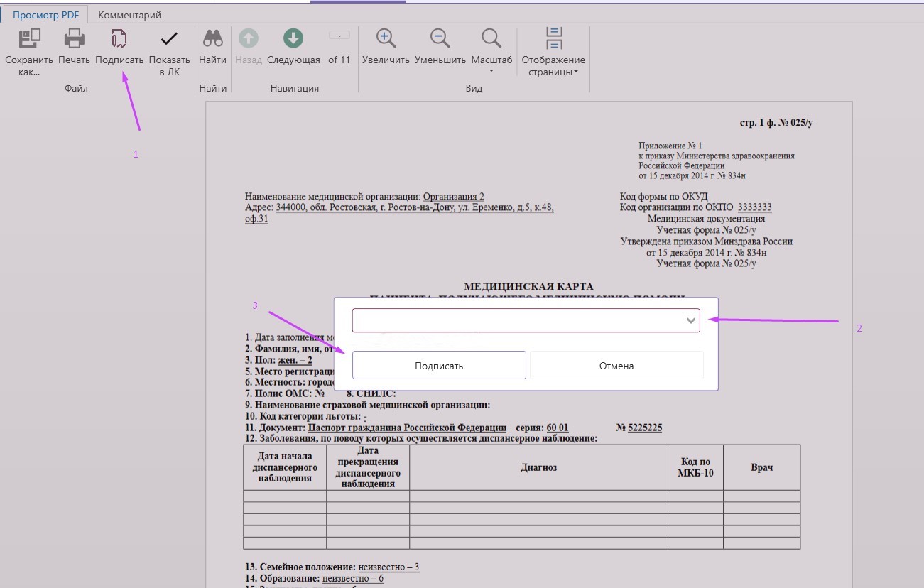The height and width of the screenshot is (588, 924).
Task: Switch to the Комментарий tab
Action: pos(129,15)
